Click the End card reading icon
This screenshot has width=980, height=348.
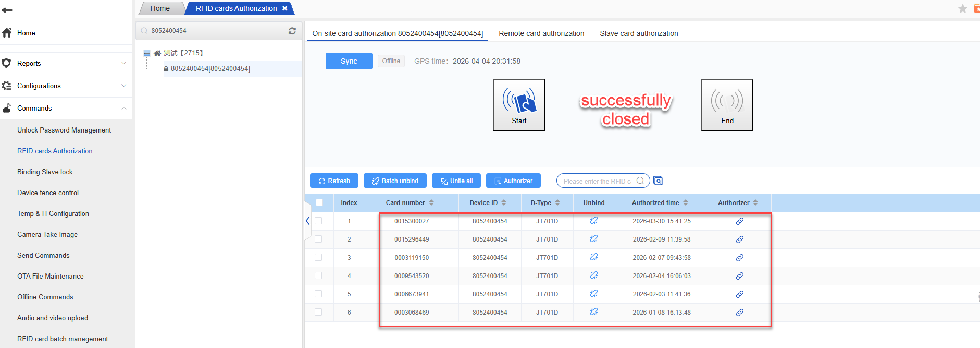click(727, 104)
